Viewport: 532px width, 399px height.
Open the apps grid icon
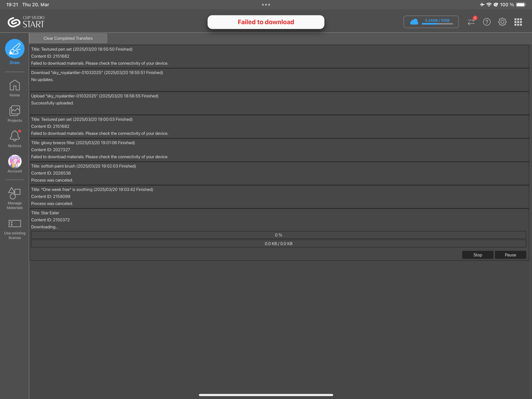click(518, 22)
